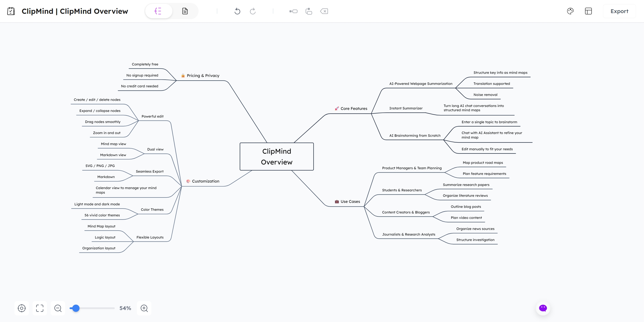This screenshot has width=644, height=322.
Task: Select the ClipMind Overview root node
Action: 276,157
